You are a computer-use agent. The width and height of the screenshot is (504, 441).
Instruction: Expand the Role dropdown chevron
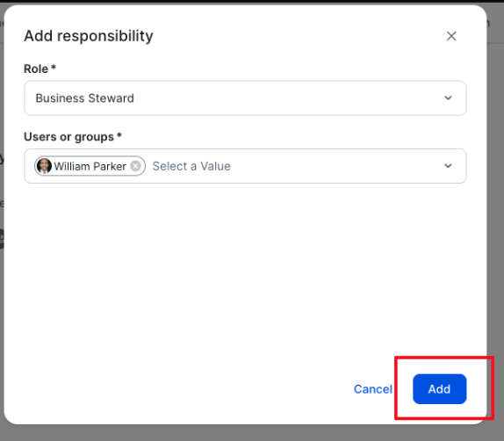point(448,98)
